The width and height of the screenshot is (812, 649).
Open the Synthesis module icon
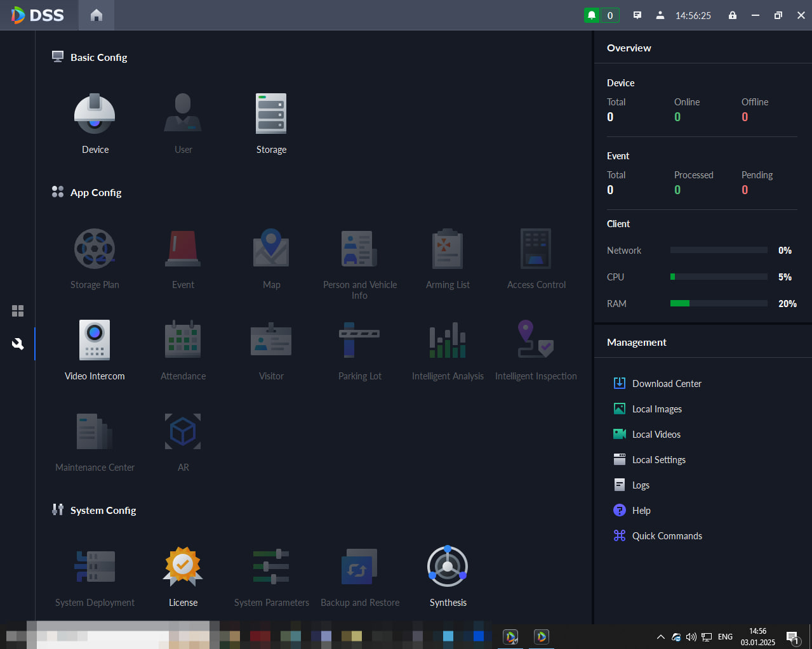pyautogui.click(x=448, y=567)
